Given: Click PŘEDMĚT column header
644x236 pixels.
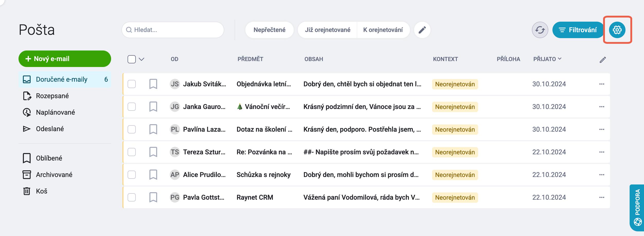Looking at the screenshot, I should tap(251, 59).
